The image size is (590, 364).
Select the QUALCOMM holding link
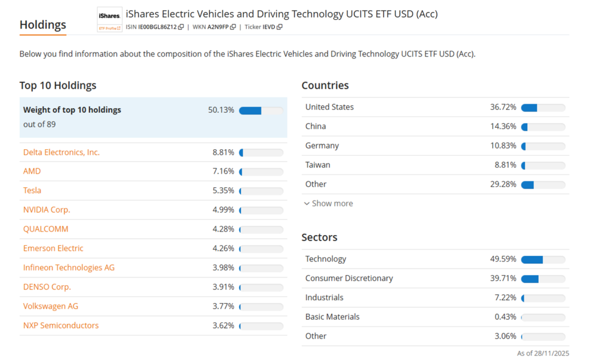pyautogui.click(x=46, y=229)
